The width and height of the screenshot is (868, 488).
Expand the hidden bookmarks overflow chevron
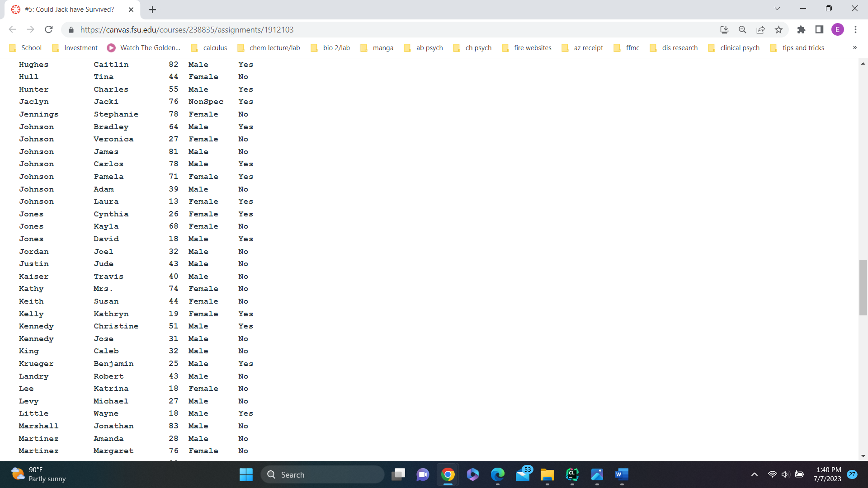854,48
